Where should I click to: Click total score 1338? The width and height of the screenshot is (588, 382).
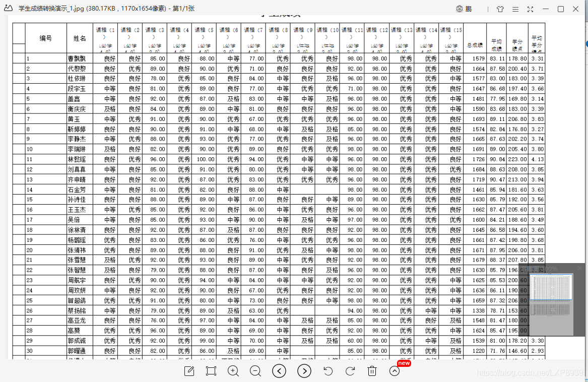coord(479,310)
